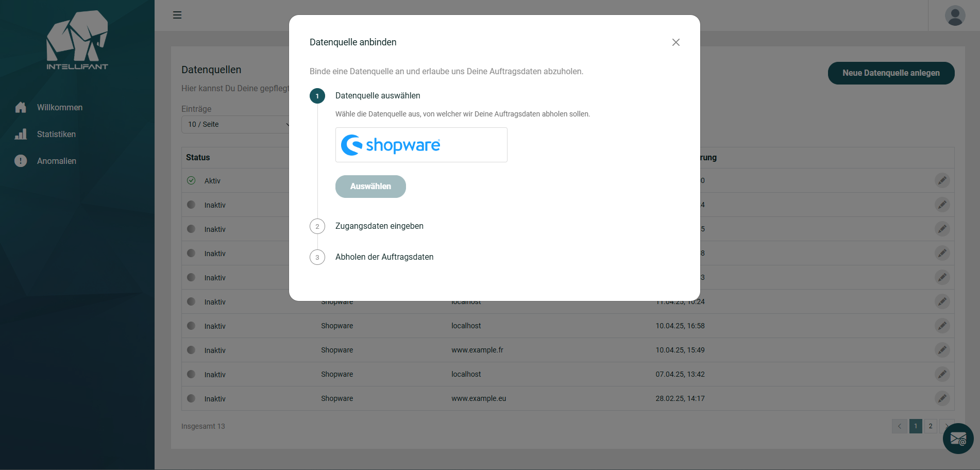This screenshot has height=470, width=980.
Task: Click the bar chart icon next to Statistiken
Action: tap(21, 134)
